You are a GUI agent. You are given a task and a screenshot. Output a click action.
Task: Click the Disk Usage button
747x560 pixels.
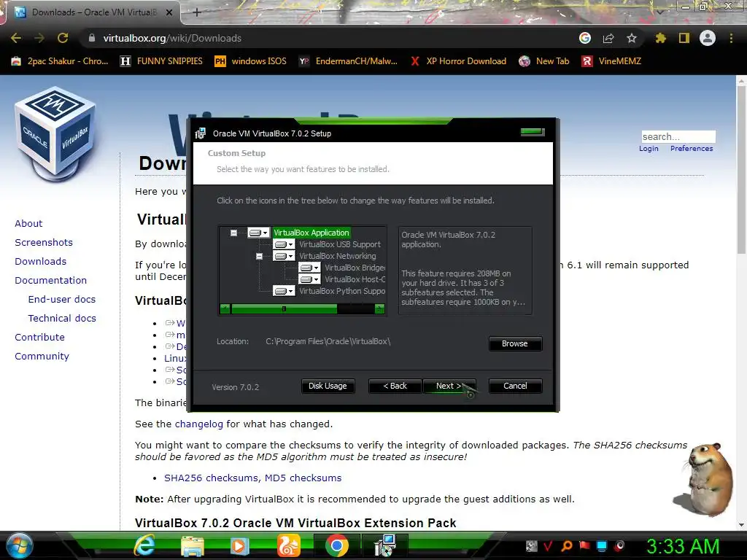[328, 386]
